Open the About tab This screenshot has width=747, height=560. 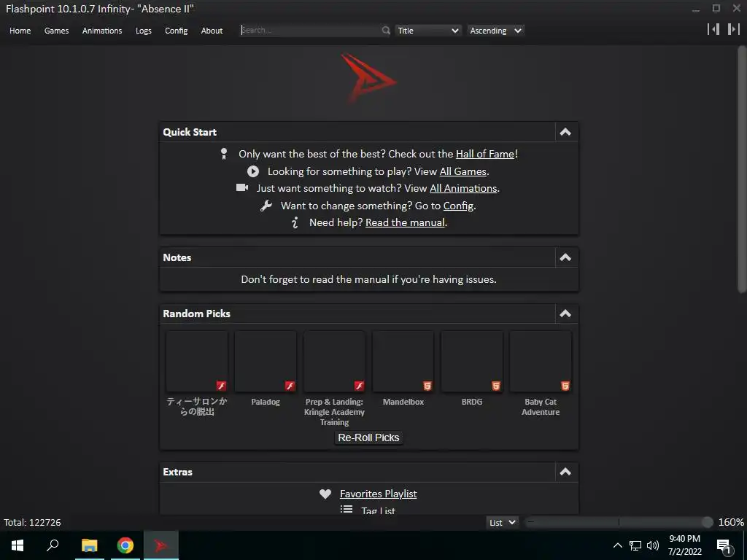point(212,31)
